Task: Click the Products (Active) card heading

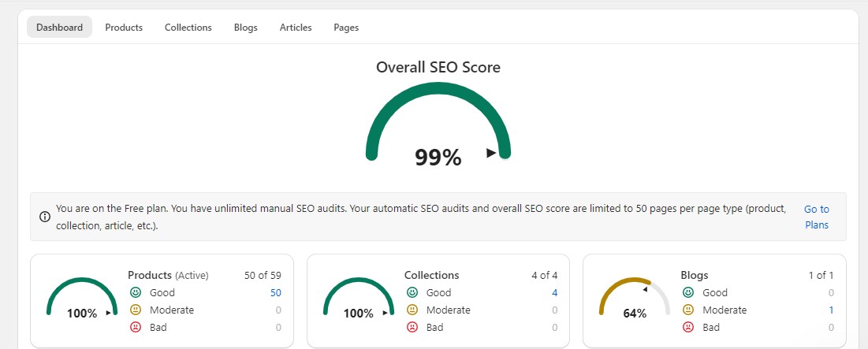Action: point(168,275)
